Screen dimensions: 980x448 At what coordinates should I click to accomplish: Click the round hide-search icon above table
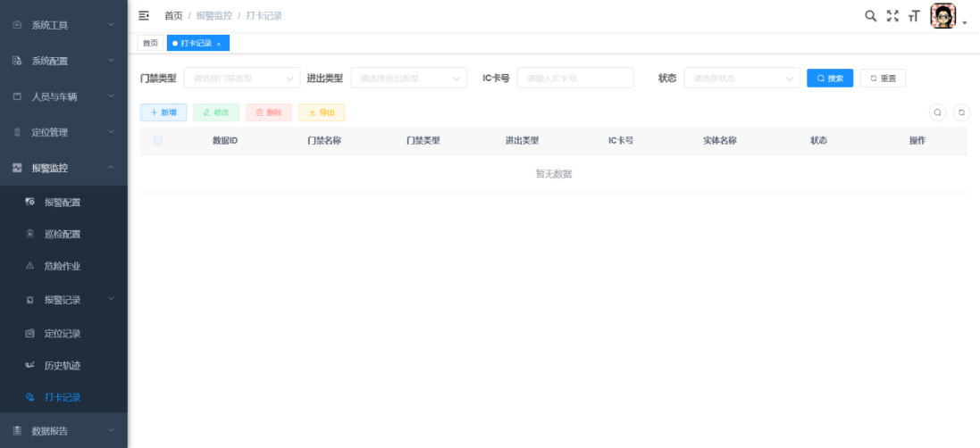[937, 112]
